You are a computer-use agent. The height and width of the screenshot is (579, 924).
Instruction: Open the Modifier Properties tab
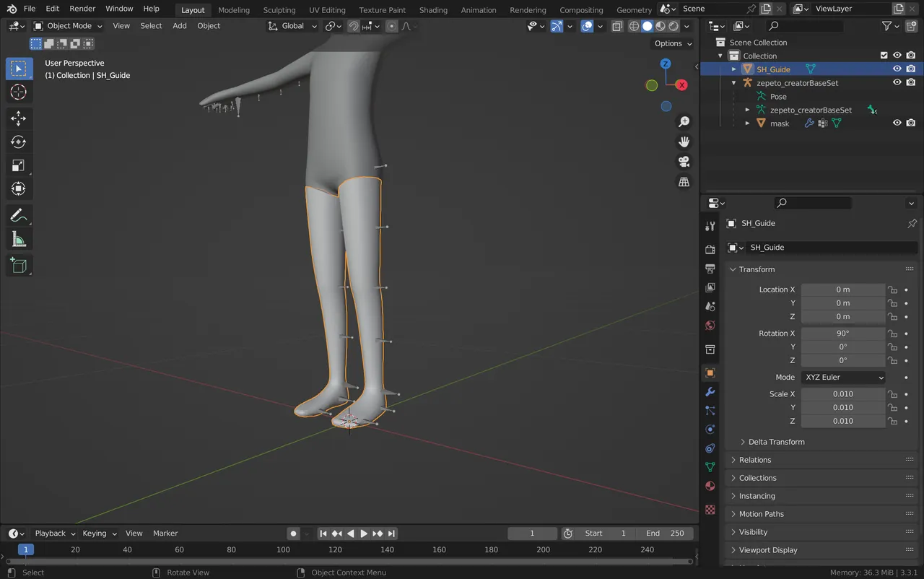click(x=710, y=391)
